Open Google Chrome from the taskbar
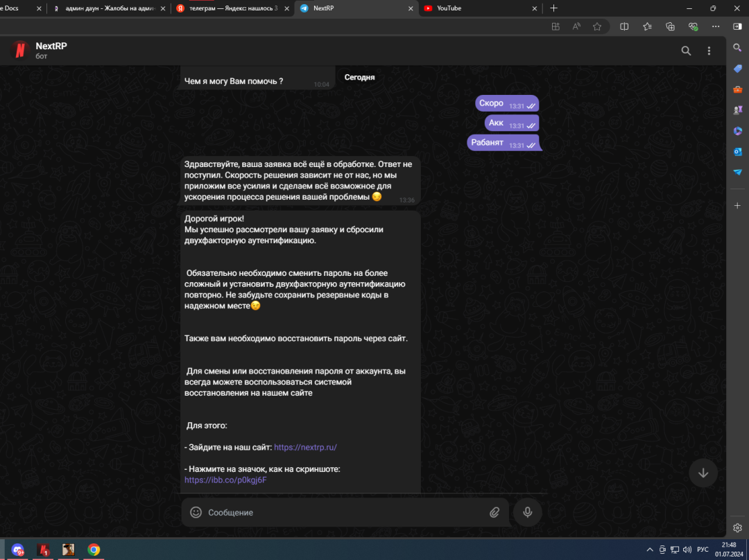The image size is (749, 560). click(x=94, y=550)
